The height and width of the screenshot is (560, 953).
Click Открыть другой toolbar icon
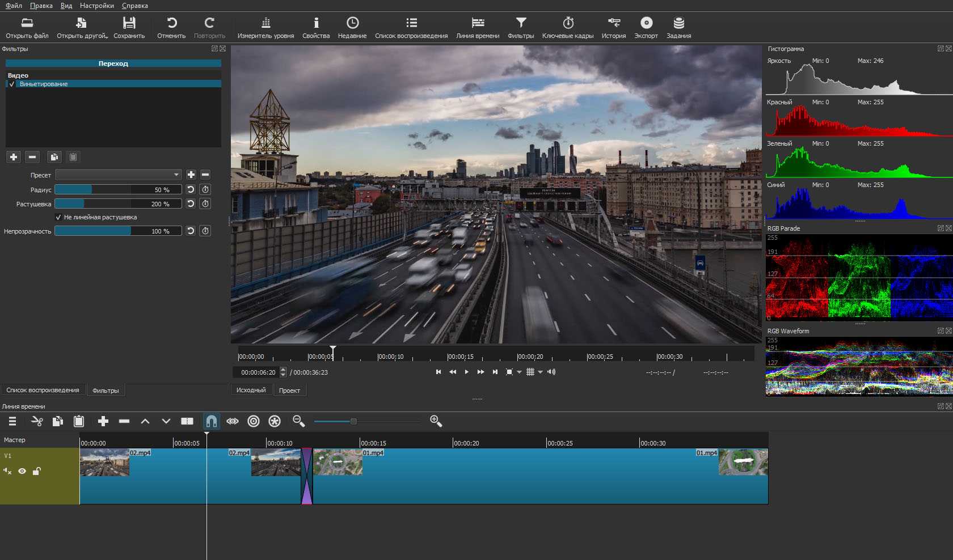(x=81, y=23)
